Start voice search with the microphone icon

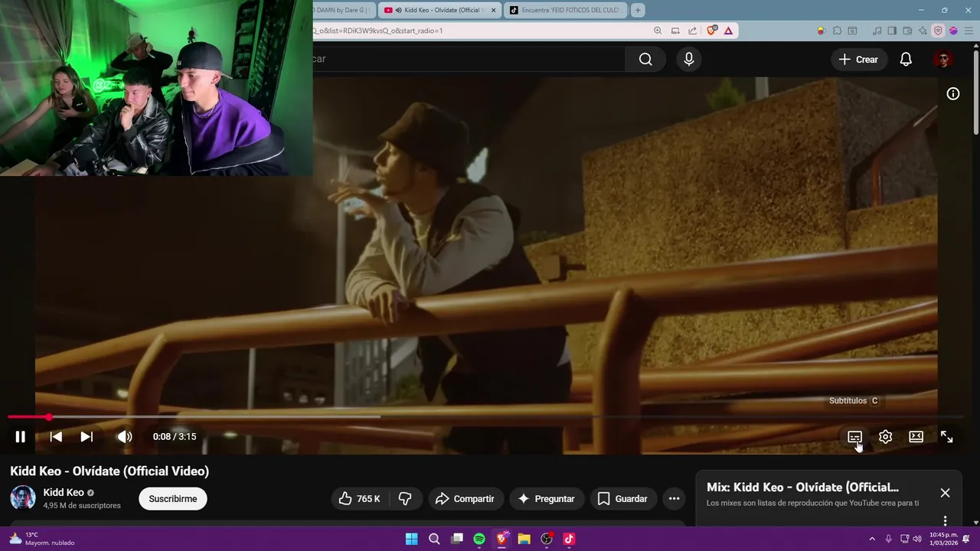pos(689,59)
